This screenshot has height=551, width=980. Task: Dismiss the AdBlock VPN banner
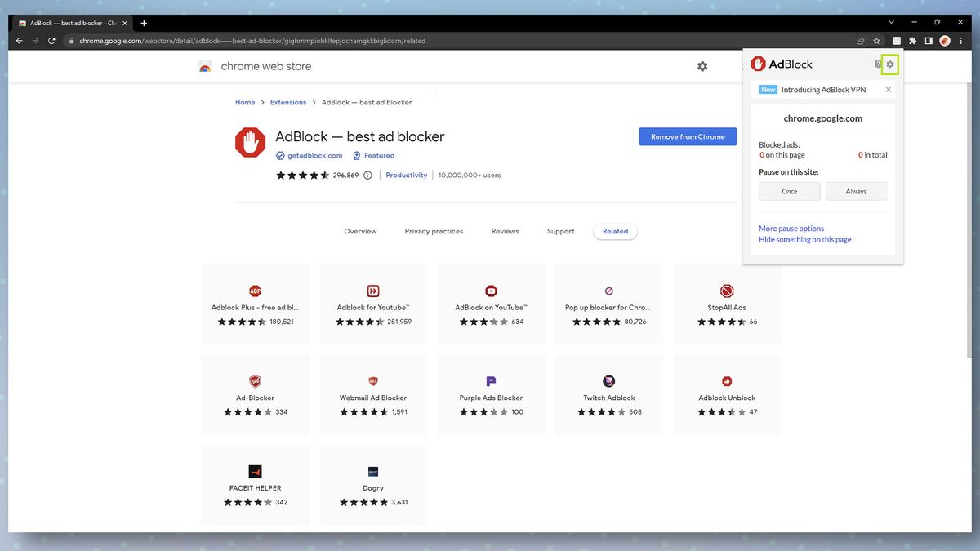point(888,89)
